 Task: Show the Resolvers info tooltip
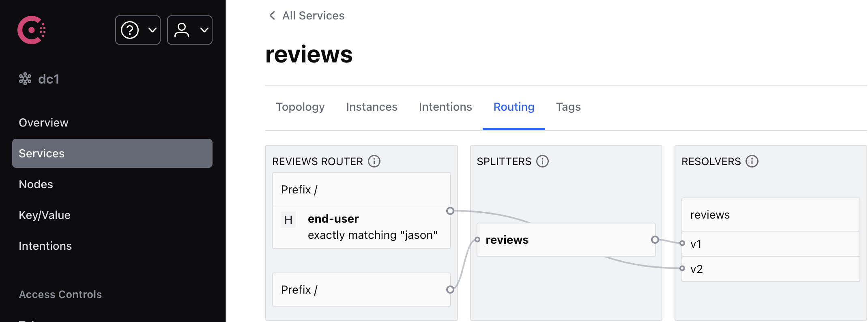tap(752, 161)
